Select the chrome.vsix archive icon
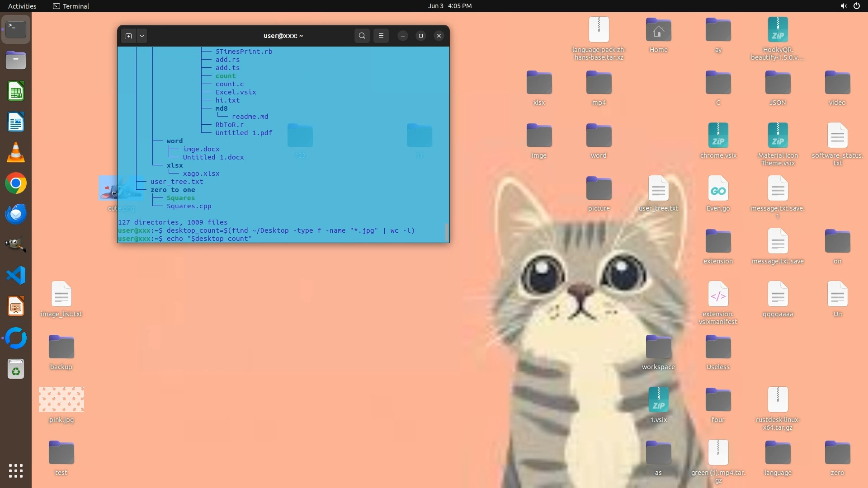This screenshot has height=488, width=868. [718, 136]
